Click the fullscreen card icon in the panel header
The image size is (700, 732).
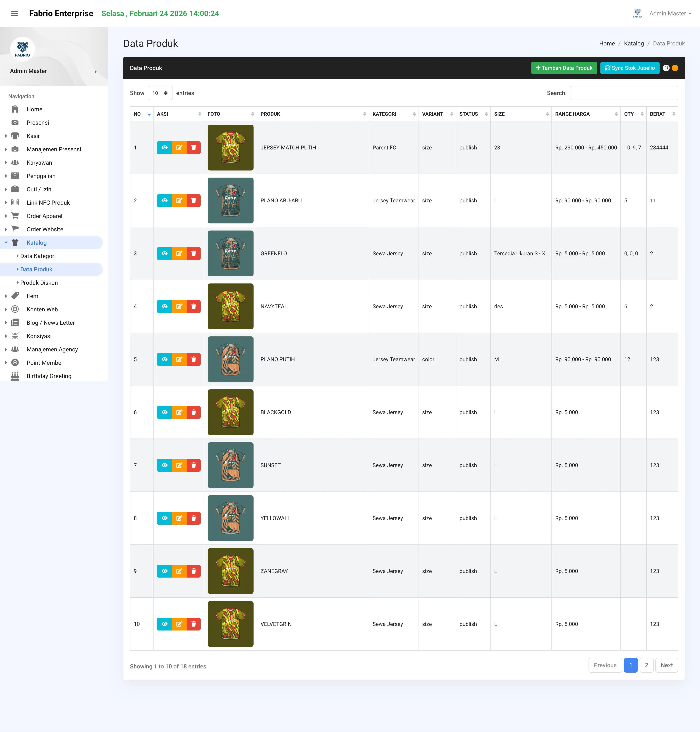click(666, 68)
